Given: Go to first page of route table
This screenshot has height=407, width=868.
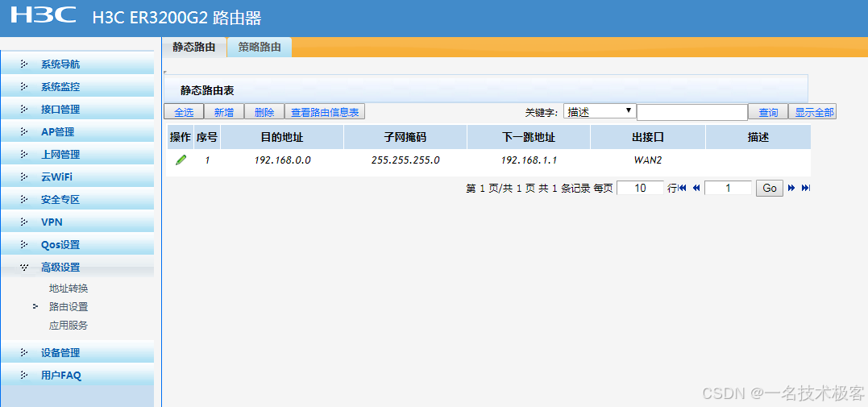Looking at the screenshot, I should [683, 189].
